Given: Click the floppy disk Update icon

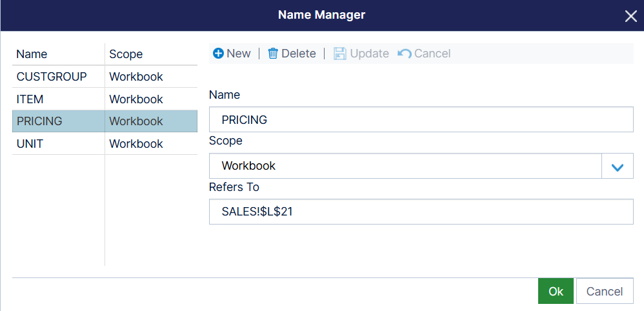Looking at the screenshot, I should click(339, 54).
